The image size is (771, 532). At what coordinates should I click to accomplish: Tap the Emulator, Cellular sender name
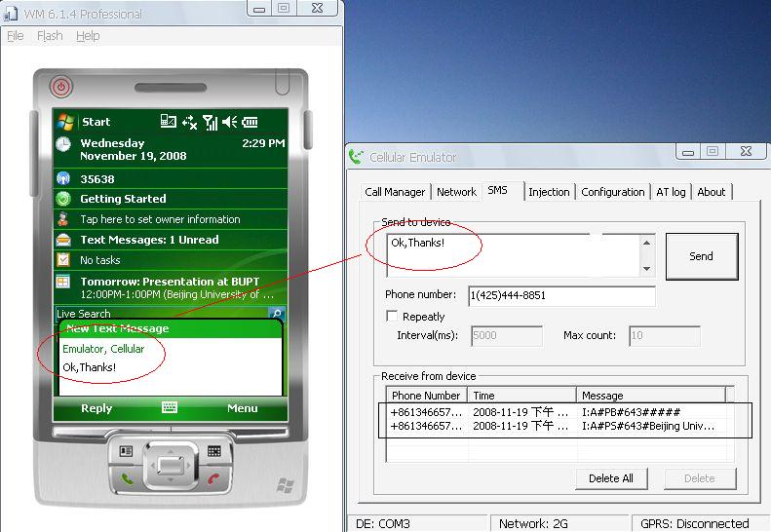click(x=103, y=349)
